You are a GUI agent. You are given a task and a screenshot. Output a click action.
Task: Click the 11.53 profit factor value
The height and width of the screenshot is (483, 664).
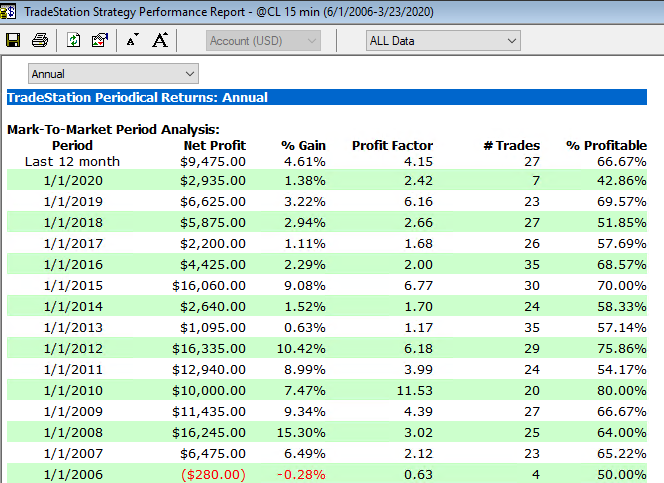[x=415, y=391]
